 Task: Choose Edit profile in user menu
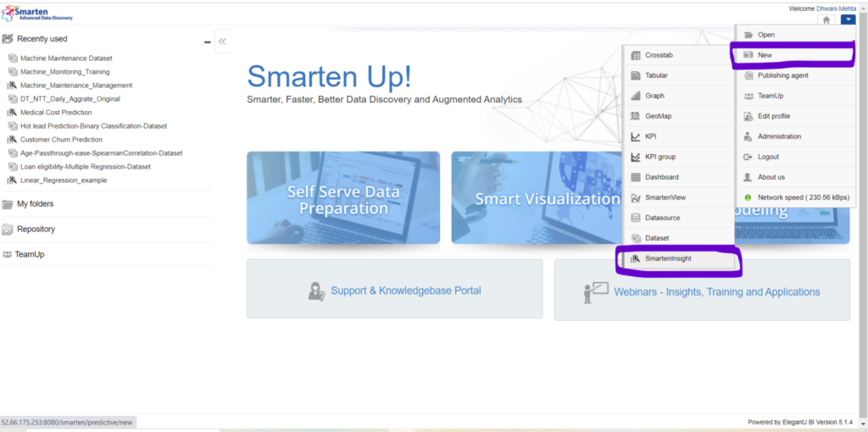tap(795, 116)
